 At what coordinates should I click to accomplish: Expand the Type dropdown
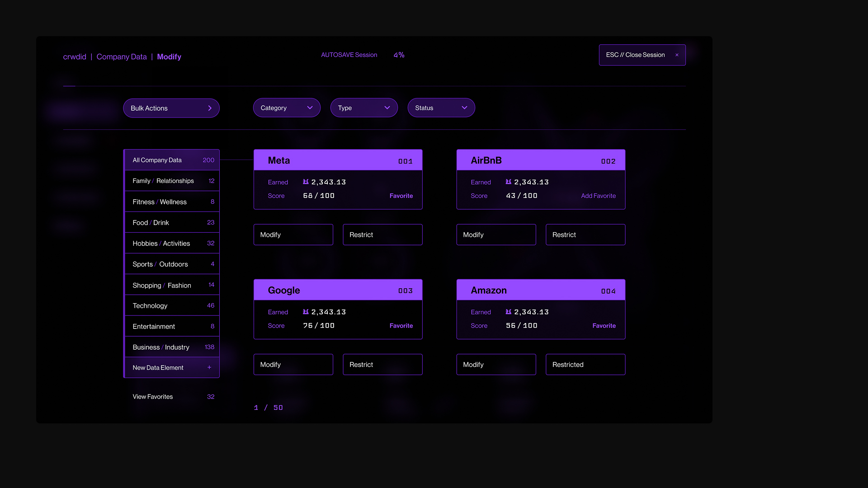click(x=364, y=108)
